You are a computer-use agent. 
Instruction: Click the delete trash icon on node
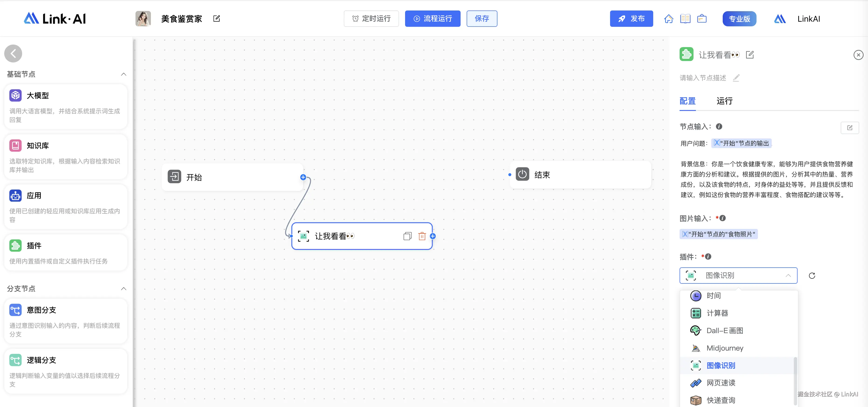click(422, 236)
